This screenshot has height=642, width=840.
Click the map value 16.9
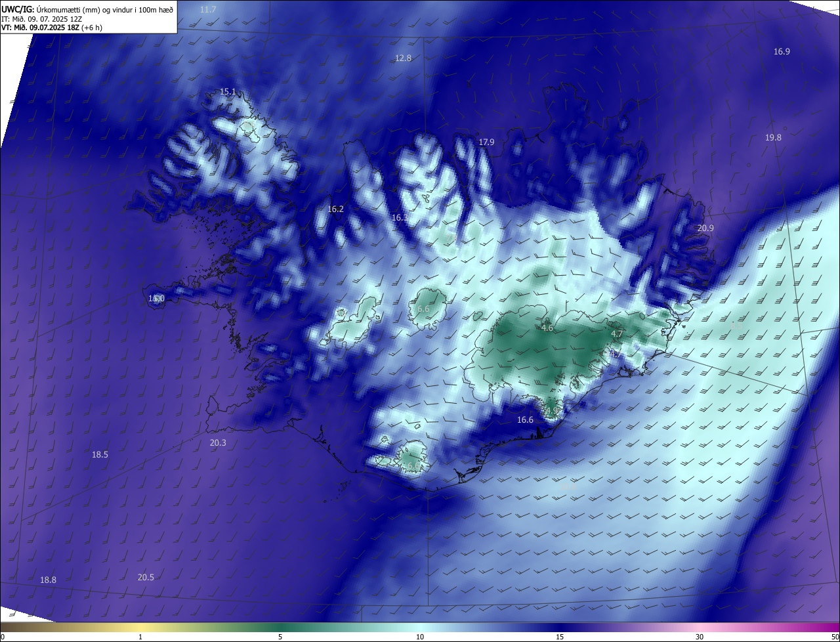(x=782, y=51)
